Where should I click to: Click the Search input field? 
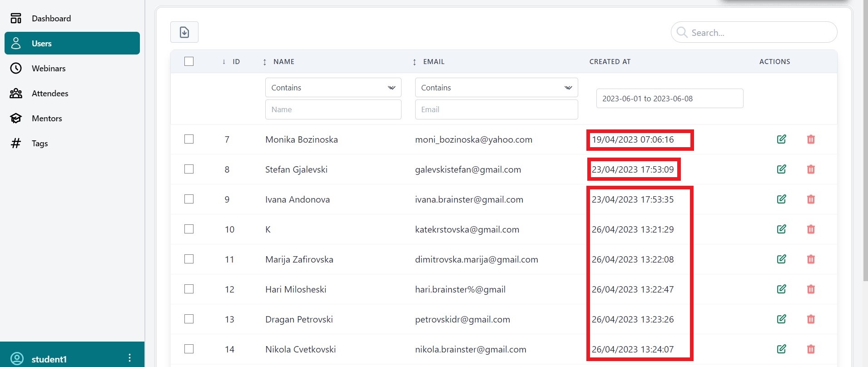click(759, 33)
